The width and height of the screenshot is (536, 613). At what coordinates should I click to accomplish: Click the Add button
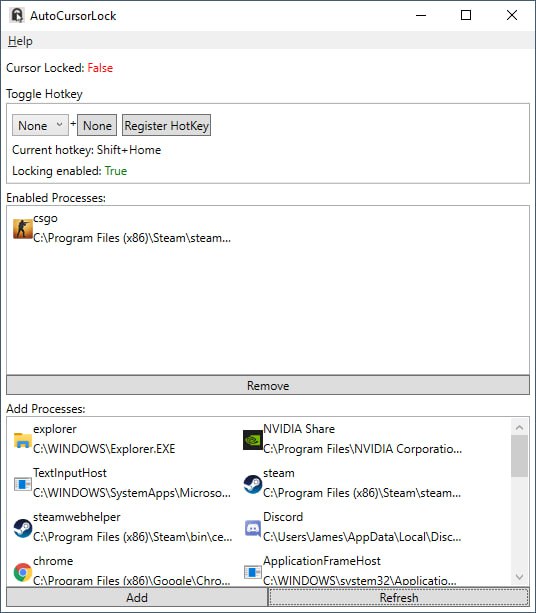point(137,597)
